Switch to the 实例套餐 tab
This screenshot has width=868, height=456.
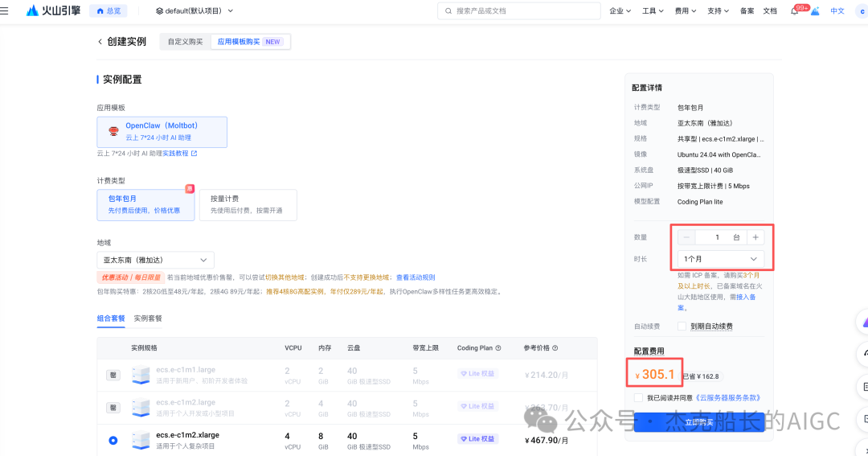[x=148, y=318]
